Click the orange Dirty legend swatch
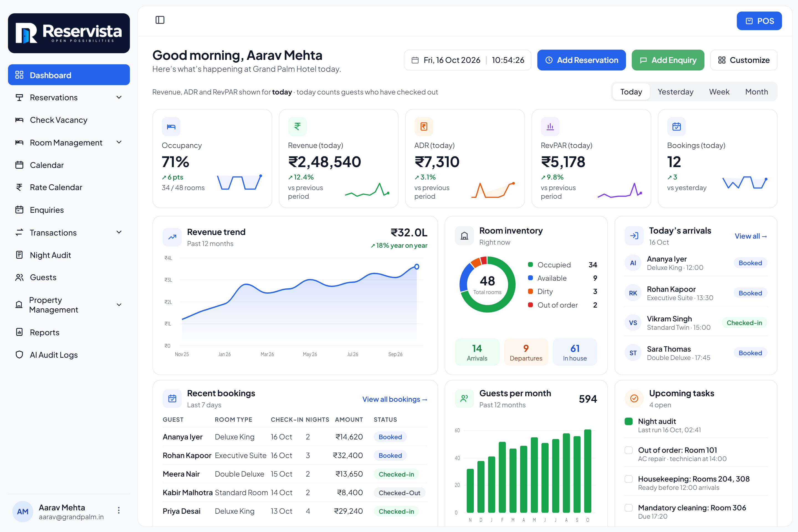Image resolution: width=798 pixels, height=532 pixels. [530, 291]
